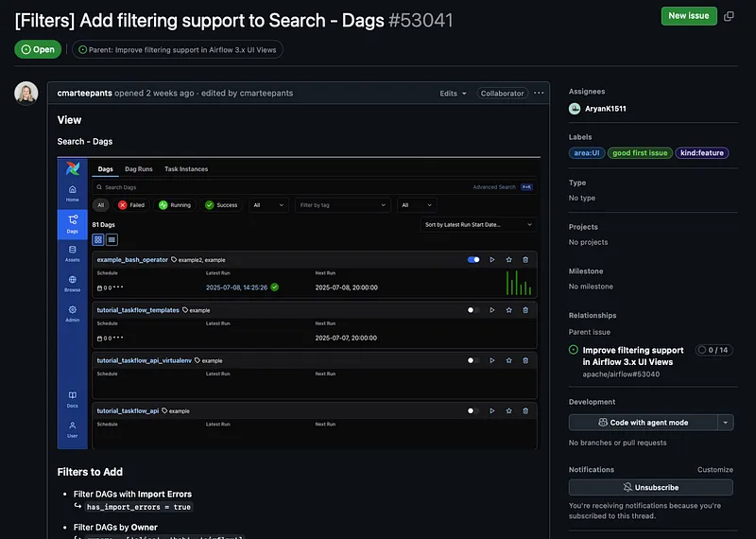The width and height of the screenshot is (756, 539).
Task: Delete tutorial_taskflow_templates with trash icon
Action: (525, 310)
